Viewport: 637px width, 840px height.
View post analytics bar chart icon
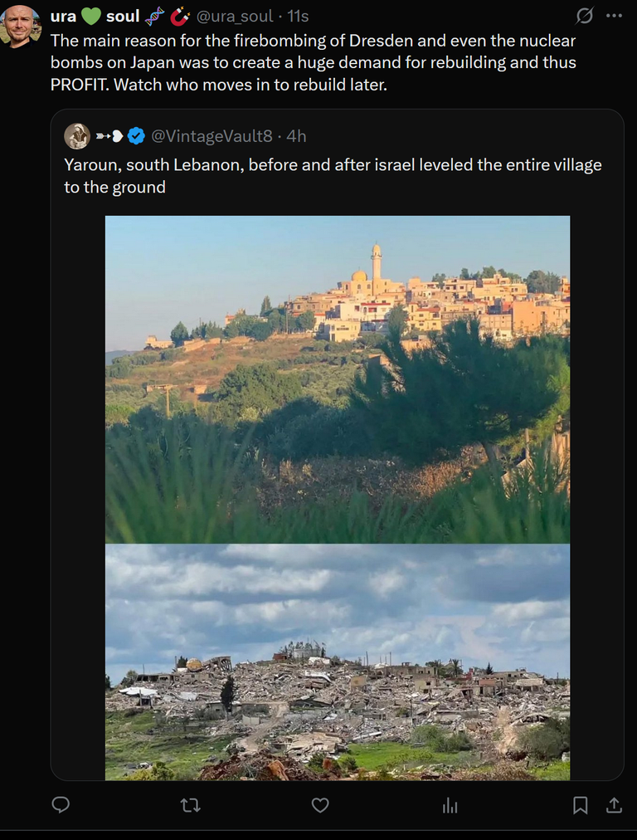click(x=450, y=805)
